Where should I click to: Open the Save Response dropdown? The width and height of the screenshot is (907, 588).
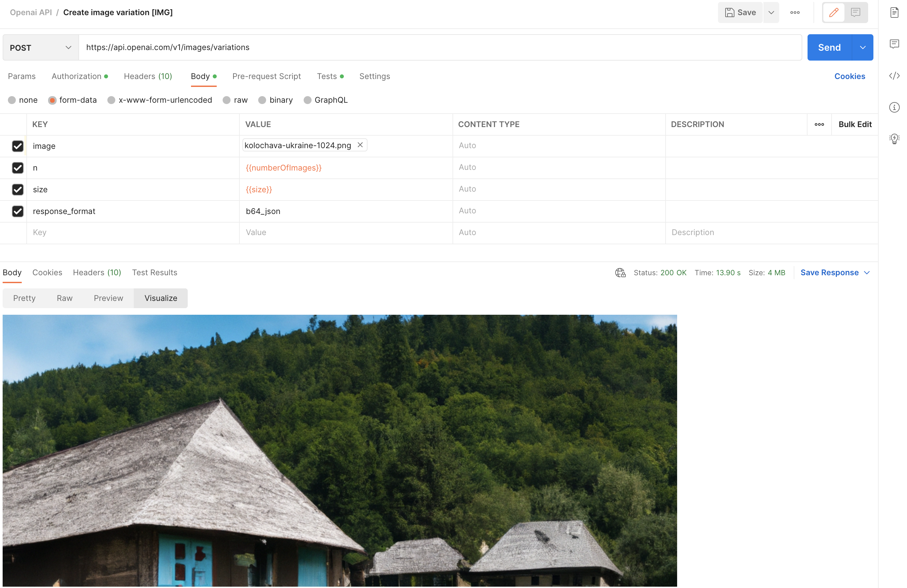[835, 273]
